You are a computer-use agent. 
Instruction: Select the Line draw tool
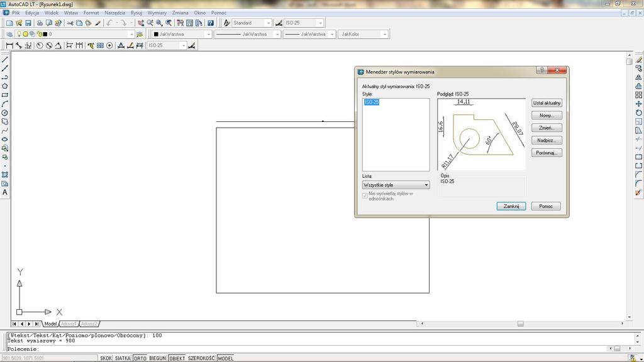(5, 60)
